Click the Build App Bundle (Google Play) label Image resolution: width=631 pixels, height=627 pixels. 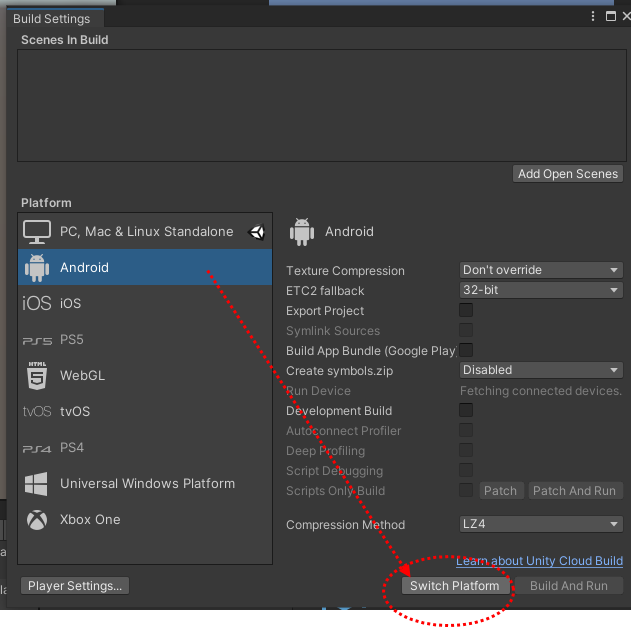tap(371, 351)
